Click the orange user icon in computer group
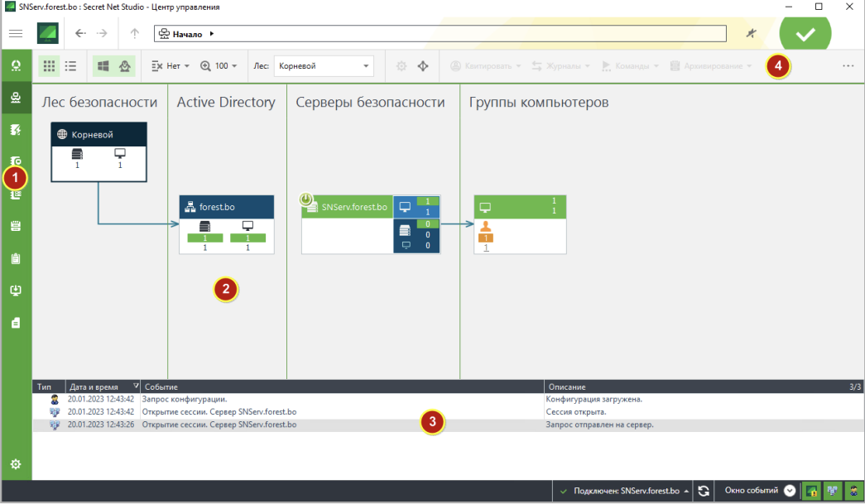 click(485, 226)
